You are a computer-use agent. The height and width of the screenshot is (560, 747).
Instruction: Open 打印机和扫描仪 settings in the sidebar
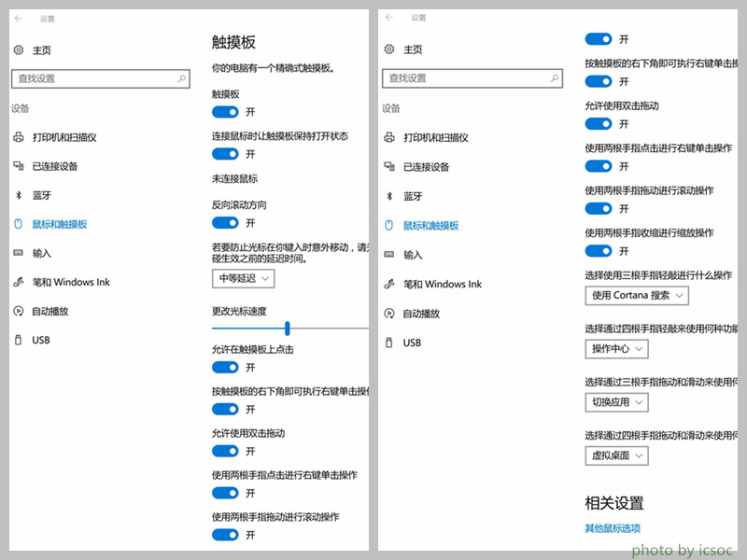[62, 135]
